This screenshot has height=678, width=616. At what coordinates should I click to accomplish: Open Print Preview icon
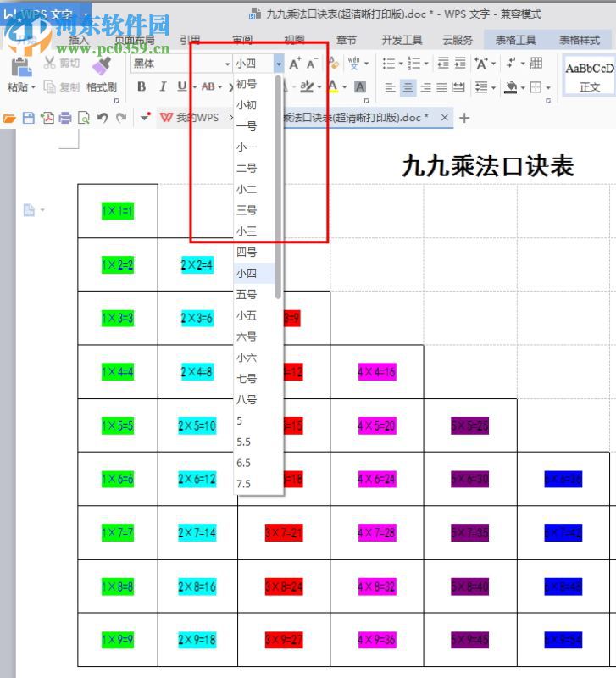pyautogui.click(x=83, y=118)
